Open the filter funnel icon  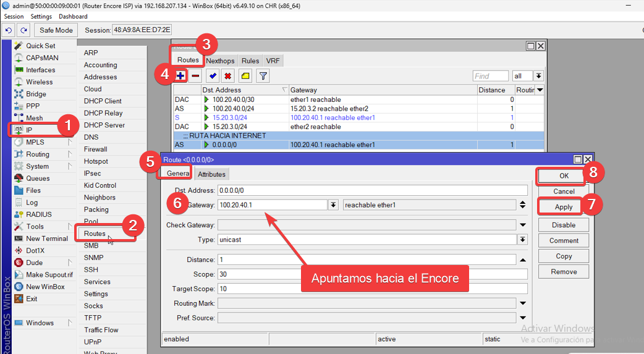click(x=263, y=75)
